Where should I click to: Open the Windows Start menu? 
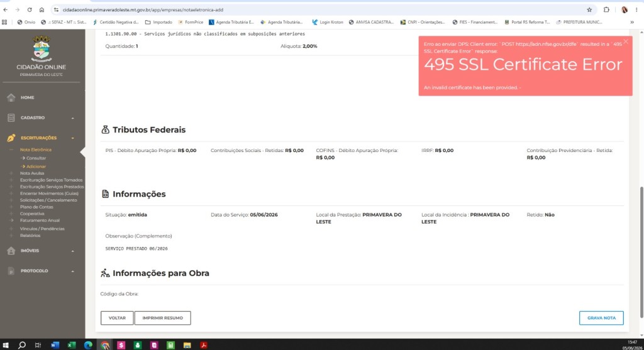[6, 345]
